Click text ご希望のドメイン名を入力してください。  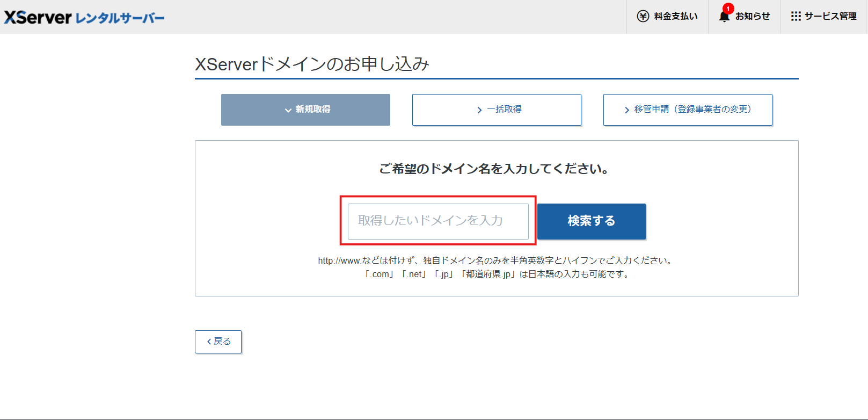(494, 169)
